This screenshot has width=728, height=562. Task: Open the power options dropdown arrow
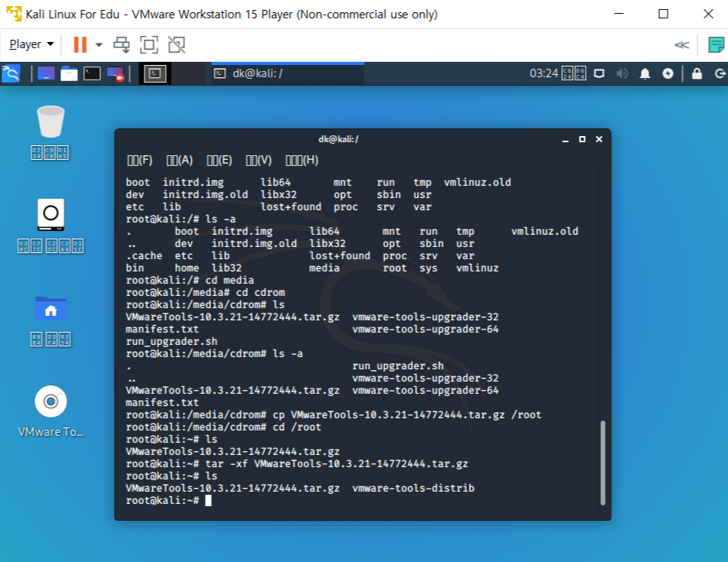[x=99, y=44]
